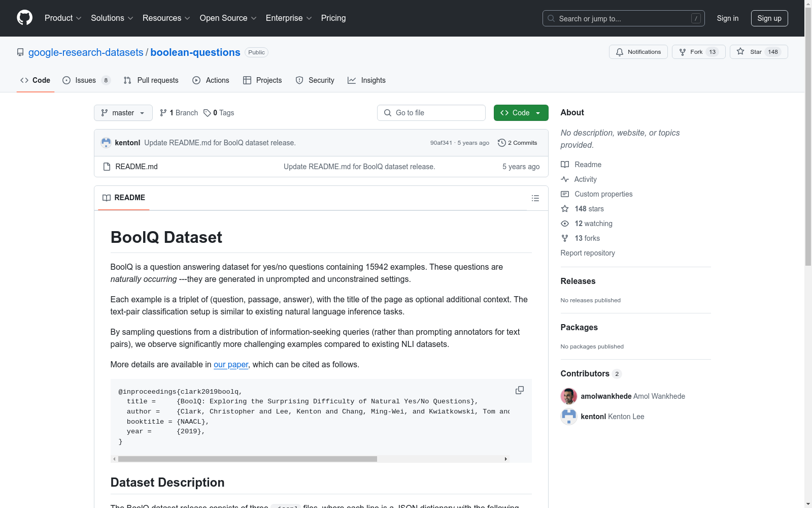Go to the Pricing page
The width and height of the screenshot is (812, 508).
pos(333,18)
